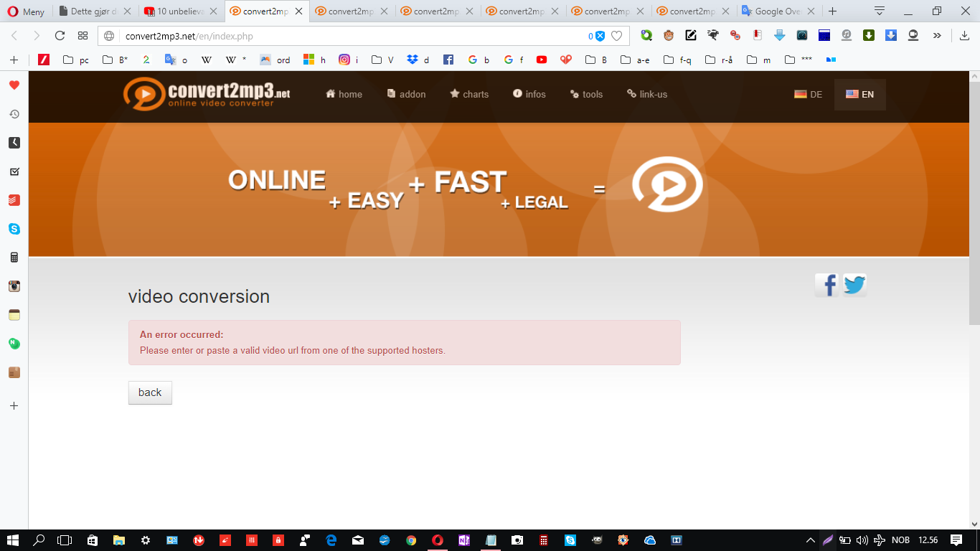Image resolution: width=980 pixels, height=551 pixels.
Task: Open the Instagram sidebar panel
Action: (14, 286)
